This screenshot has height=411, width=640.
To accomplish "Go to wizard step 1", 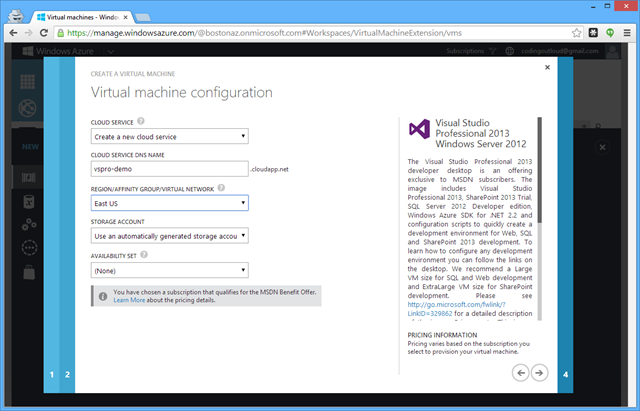I will (51, 375).
